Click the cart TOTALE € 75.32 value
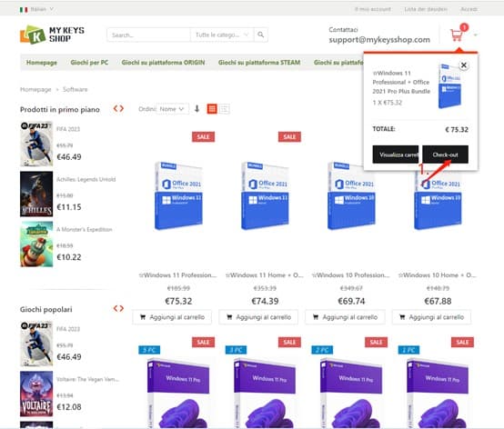The width and height of the screenshot is (504, 429). 457,130
